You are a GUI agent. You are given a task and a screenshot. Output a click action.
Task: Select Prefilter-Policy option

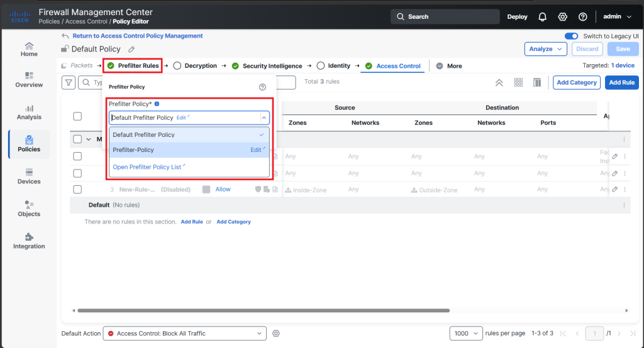[189, 150]
